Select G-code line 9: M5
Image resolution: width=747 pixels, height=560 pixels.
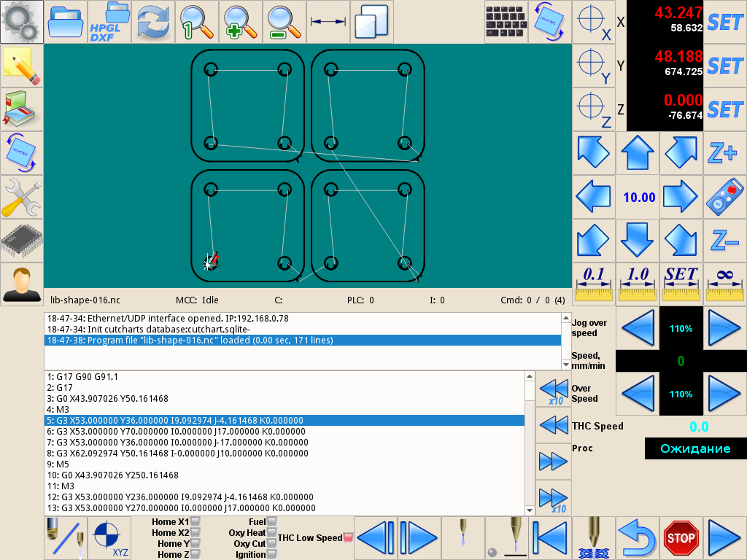tap(285, 464)
